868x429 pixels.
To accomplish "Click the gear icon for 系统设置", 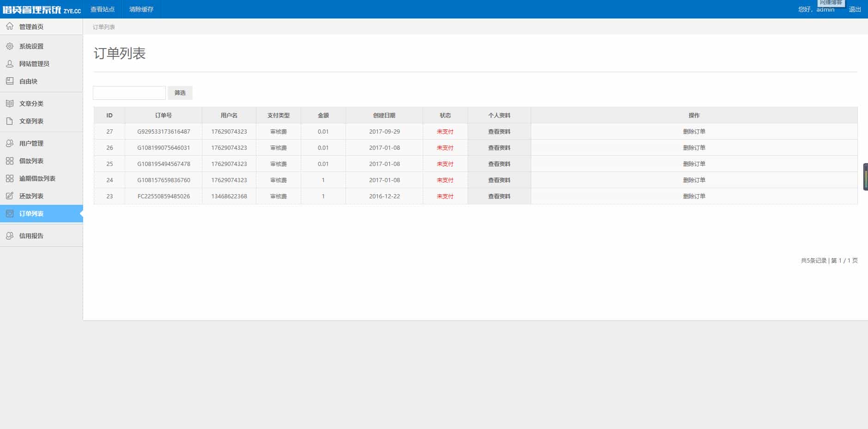I will click(10, 46).
